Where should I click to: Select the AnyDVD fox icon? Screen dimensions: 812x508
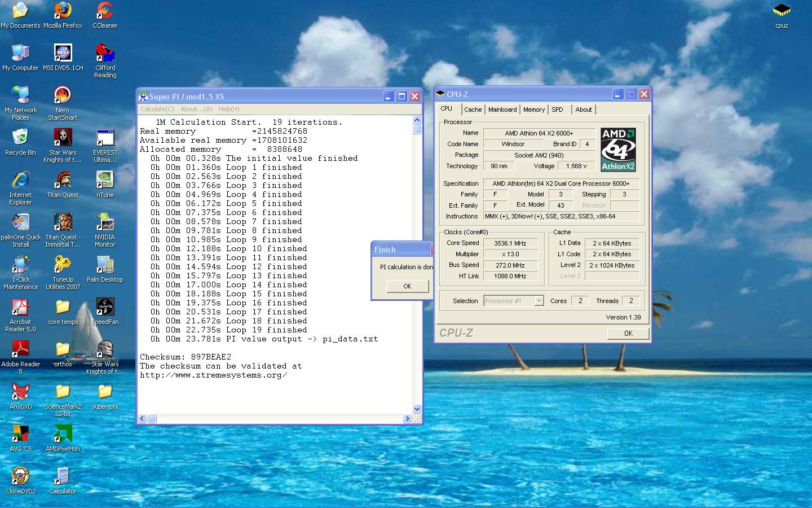click(20, 396)
